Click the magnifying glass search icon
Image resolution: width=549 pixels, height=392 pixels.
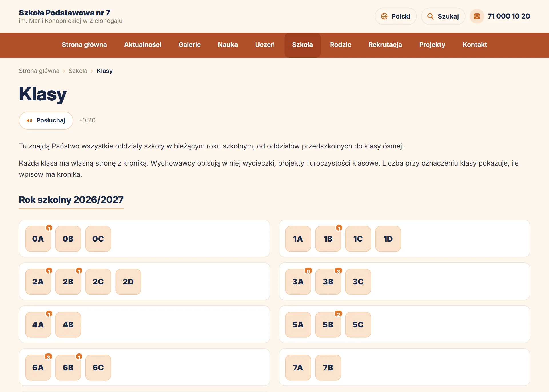(x=430, y=16)
